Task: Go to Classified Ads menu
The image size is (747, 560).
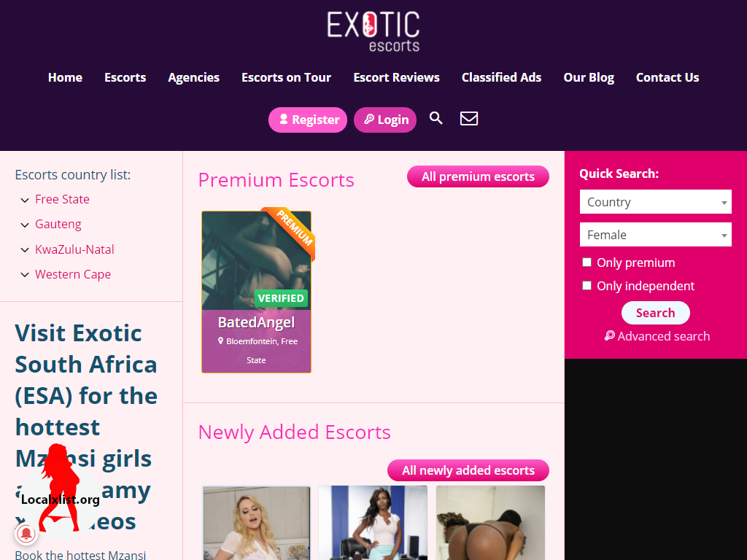Action: [x=501, y=77]
